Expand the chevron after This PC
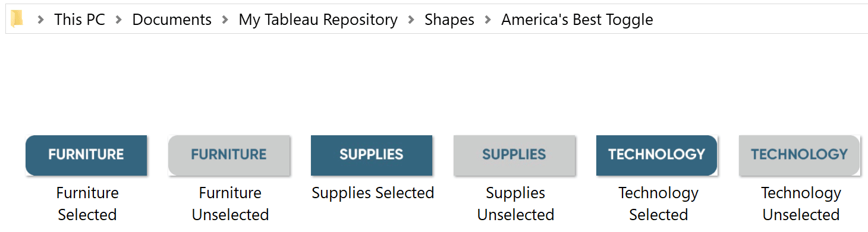This screenshot has width=868, height=232. click(x=119, y=20)
